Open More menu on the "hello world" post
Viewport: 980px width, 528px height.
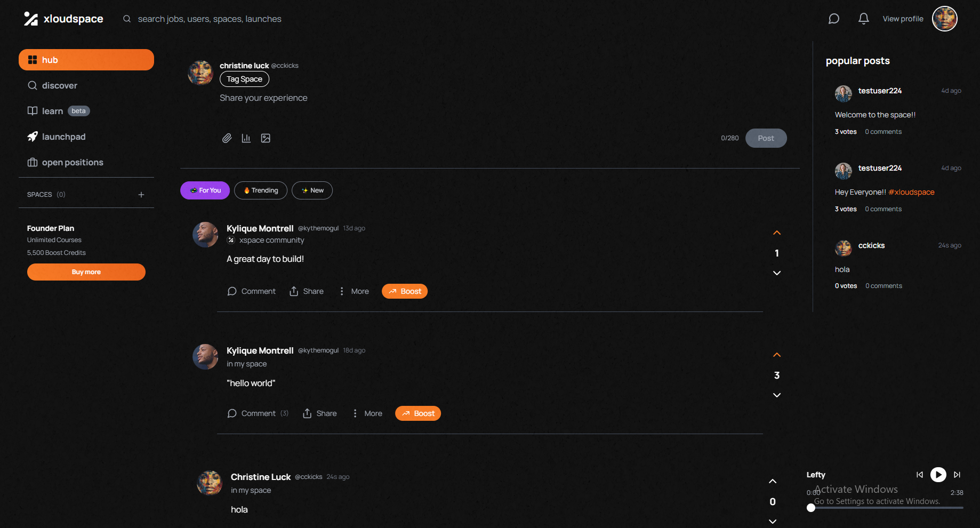367,413
